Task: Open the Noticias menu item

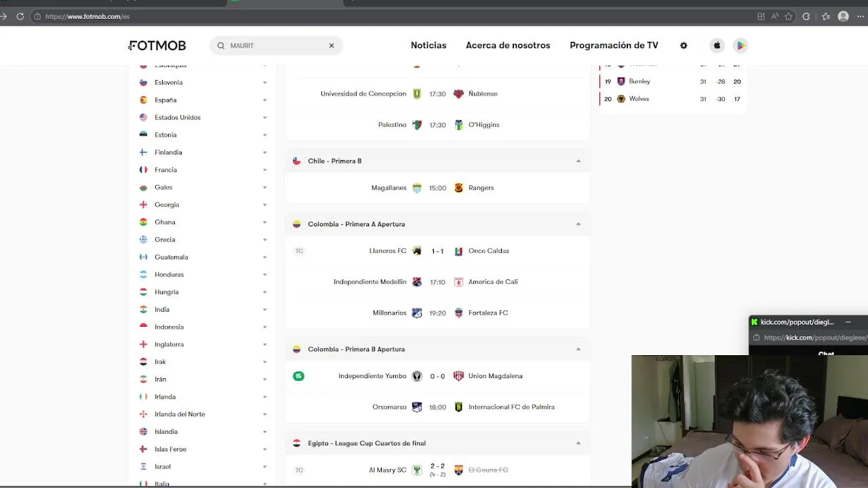Action: pyautogui.click(x=429, y=45)
